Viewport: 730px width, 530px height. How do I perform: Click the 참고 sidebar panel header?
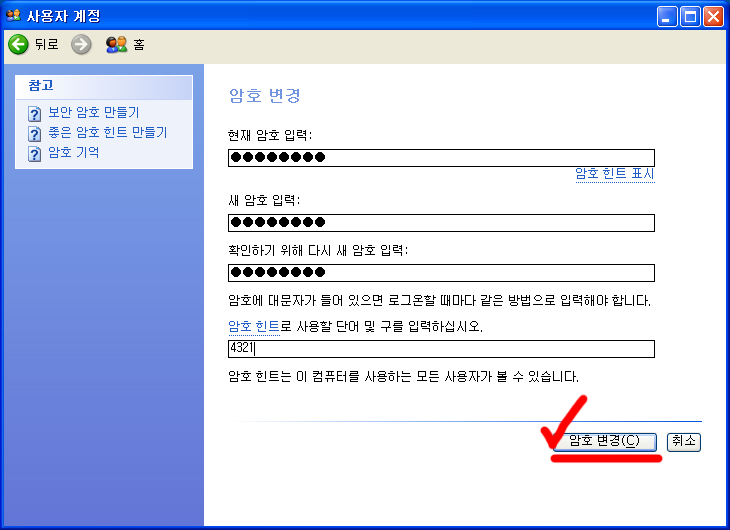[x=103, y=87]
